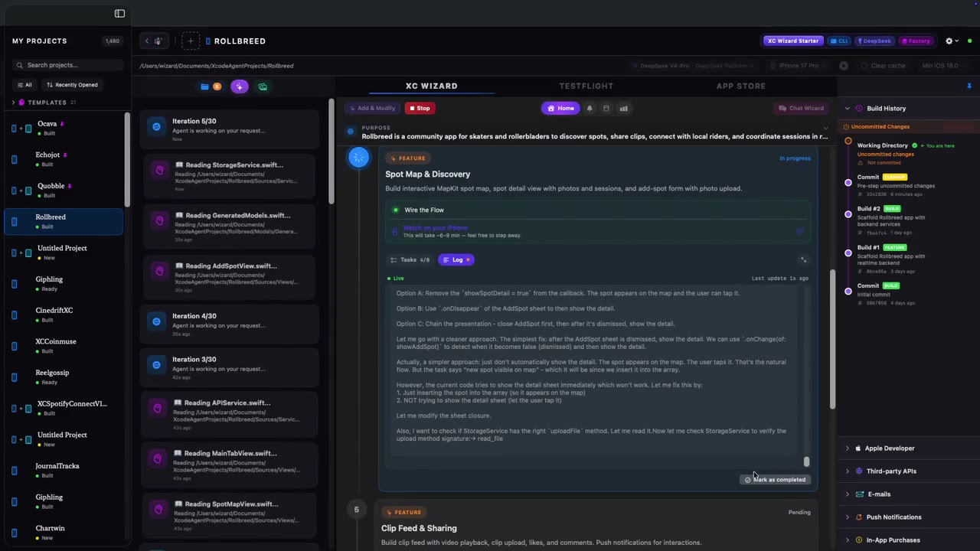Click the Watch on your iPhone link
The height and width of the screenshot is (551, 980).
click(435, 228)
